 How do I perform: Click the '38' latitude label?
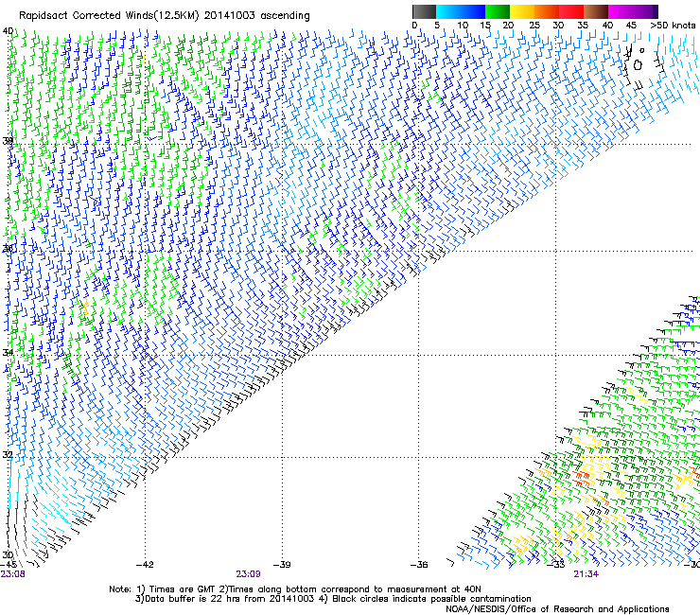(8, 141)
